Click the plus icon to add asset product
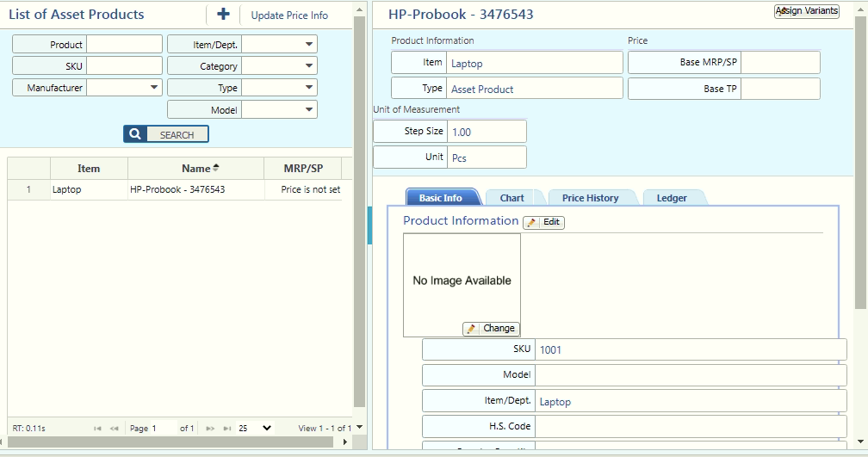The image size is (868, 457). coord(223,15)
